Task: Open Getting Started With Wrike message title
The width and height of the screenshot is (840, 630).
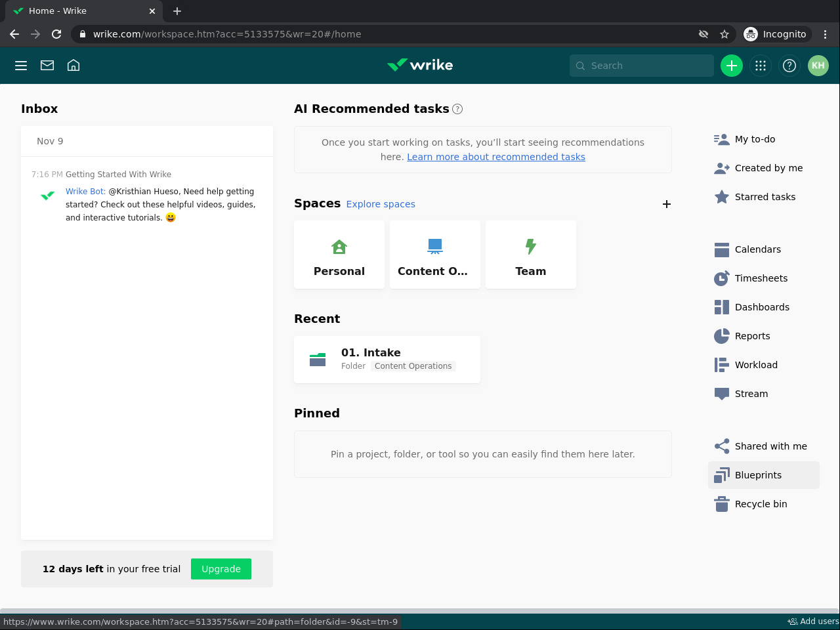Action: click(118, 175)
